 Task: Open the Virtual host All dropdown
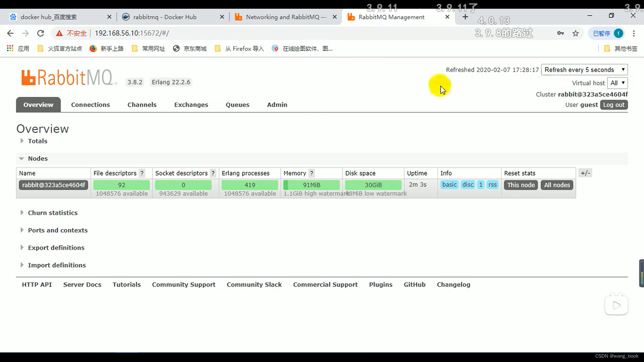(x=618, y=83)
